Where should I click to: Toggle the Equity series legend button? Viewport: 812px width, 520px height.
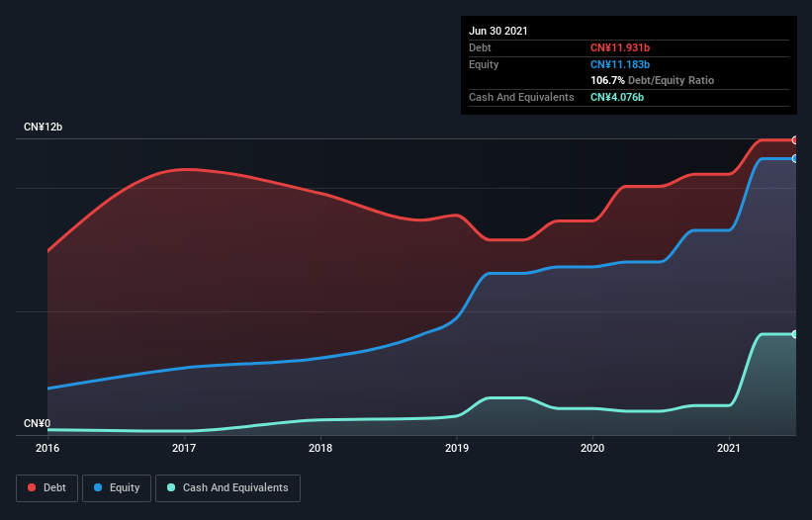(x=117, y=488)
